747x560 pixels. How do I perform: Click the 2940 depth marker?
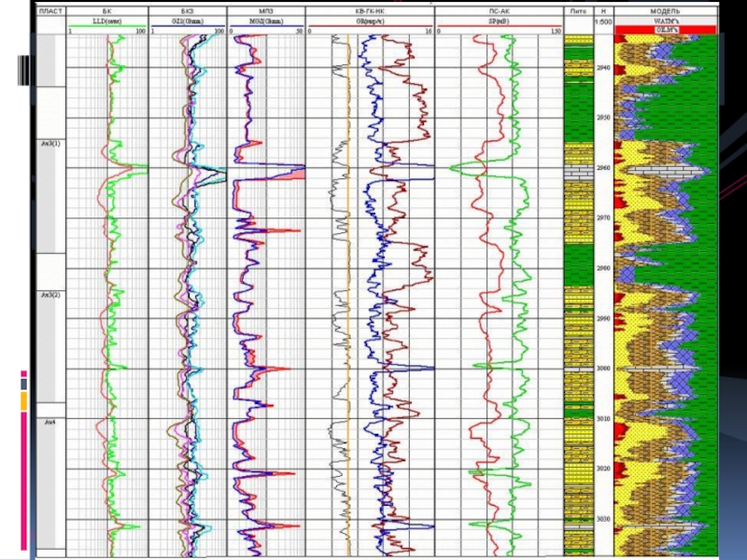[x=603, y=68]
